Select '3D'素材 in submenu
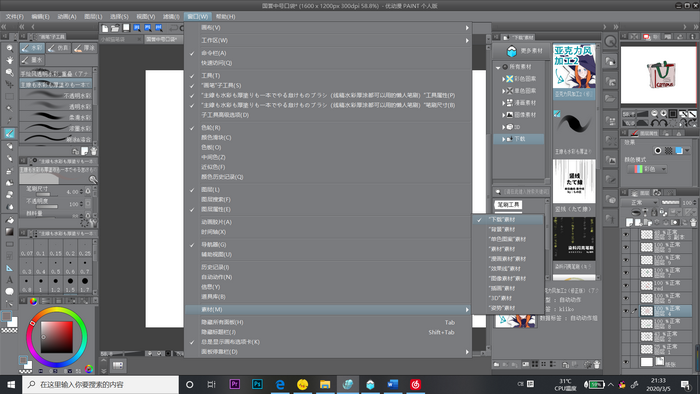The width and height of the screenshot is (700, 394). click(508, 298)
